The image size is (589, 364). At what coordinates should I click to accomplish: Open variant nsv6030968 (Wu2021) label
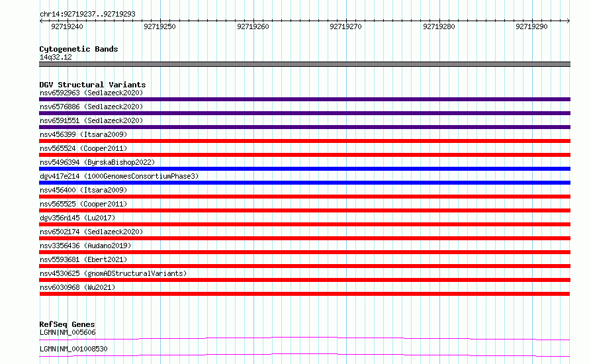[x=77, y=287]
